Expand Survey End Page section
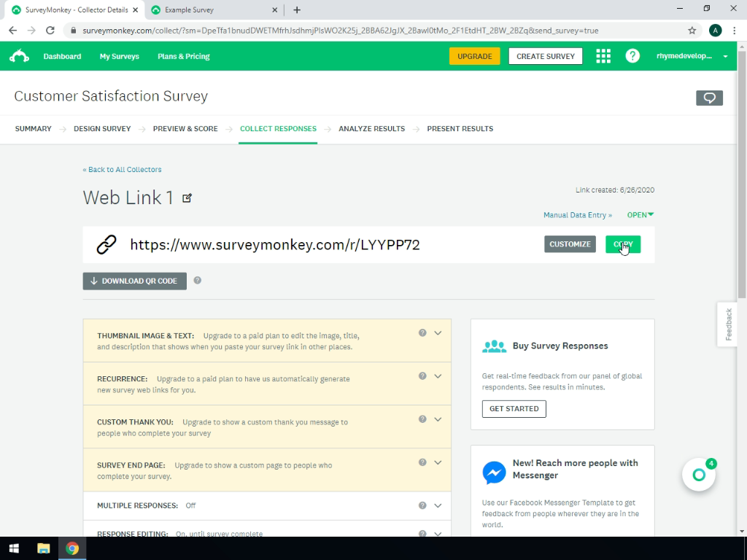Screen dimensions: 747x560 point(438,462)
